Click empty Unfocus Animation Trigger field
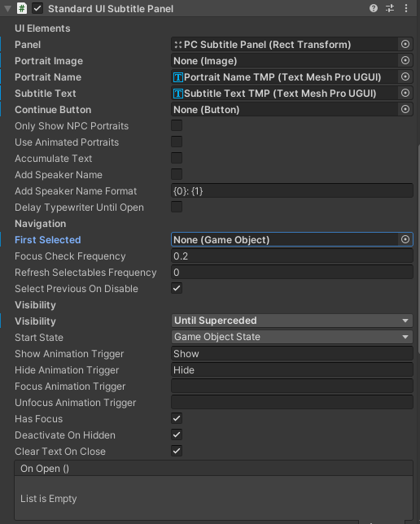The height and width of the screenshot is (524, 420). click(292, 402)
